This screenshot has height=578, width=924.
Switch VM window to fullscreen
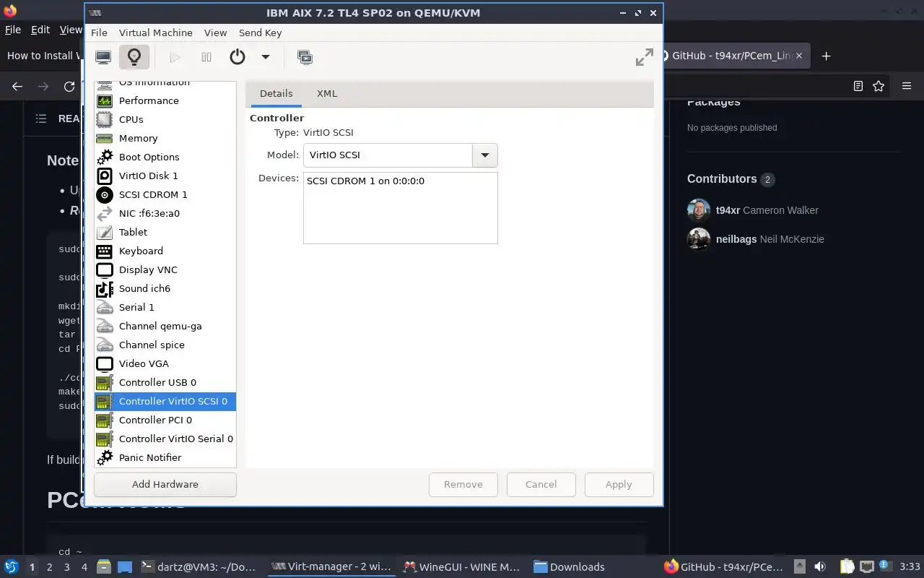pos(644,58)
